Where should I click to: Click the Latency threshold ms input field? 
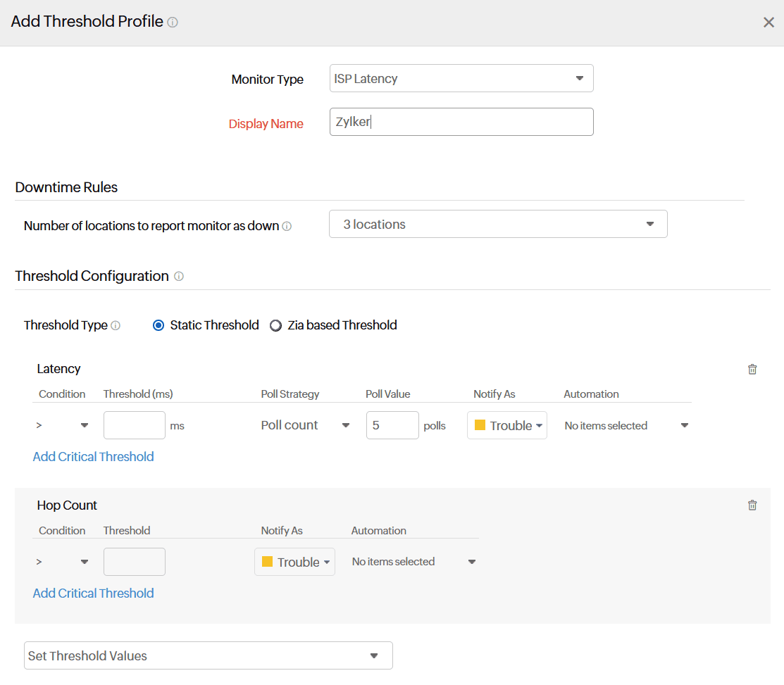click(135, 425)
